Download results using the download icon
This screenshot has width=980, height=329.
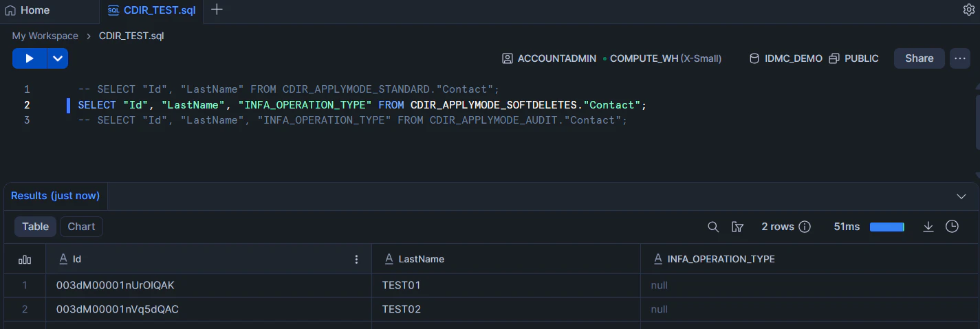coord(928,227)
